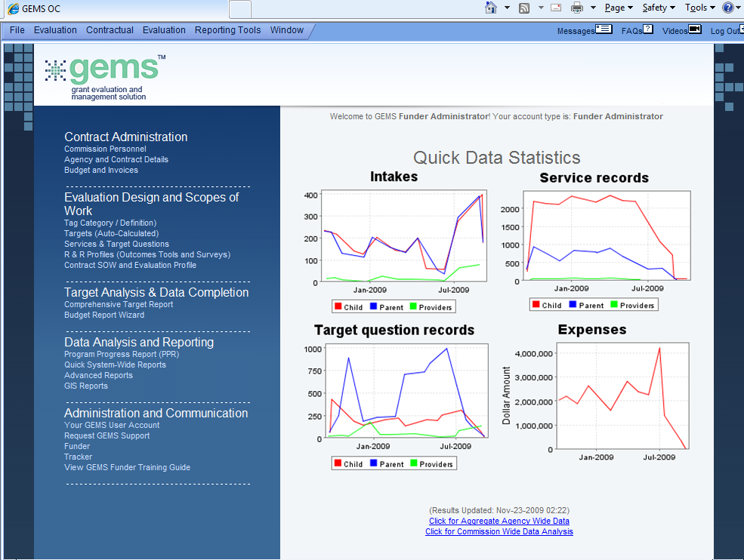The height and width of the screenshot is (560, 744).
Task: Click the browser Help question mark icon
Action: (x=727, y=8)
